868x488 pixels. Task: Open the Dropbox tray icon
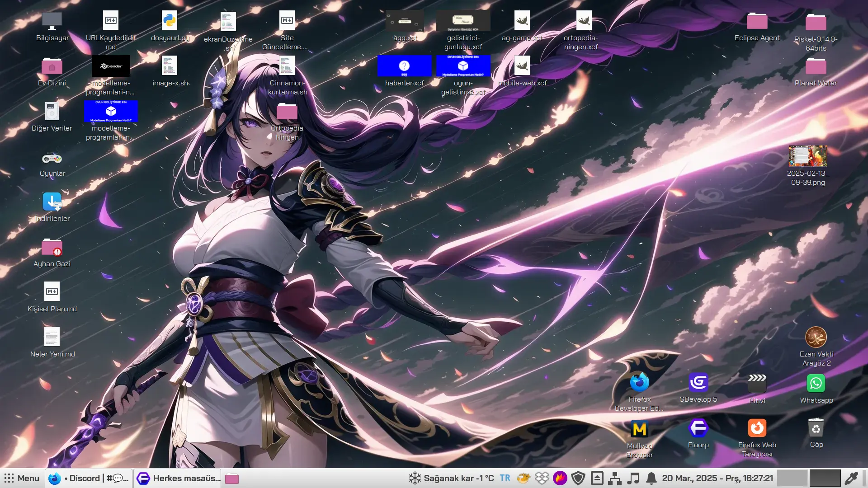tap(542, 478)
